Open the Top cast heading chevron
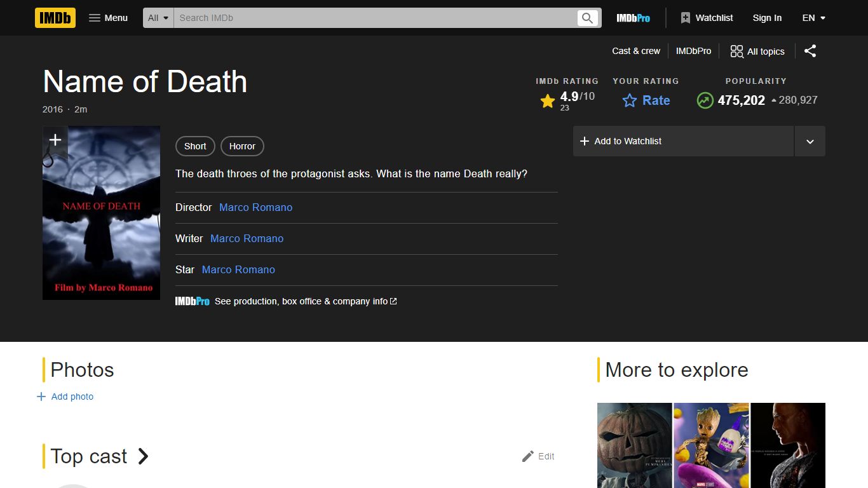 (x=143, y=456)
